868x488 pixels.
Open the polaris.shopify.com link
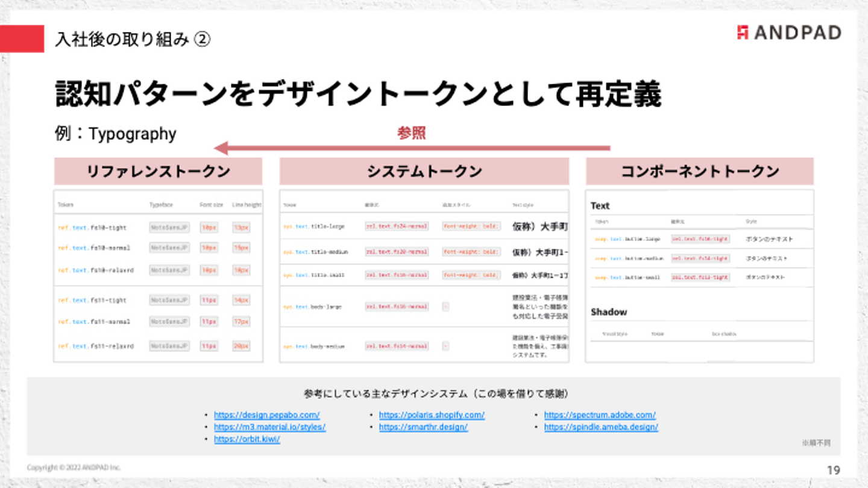pos(432,415)
